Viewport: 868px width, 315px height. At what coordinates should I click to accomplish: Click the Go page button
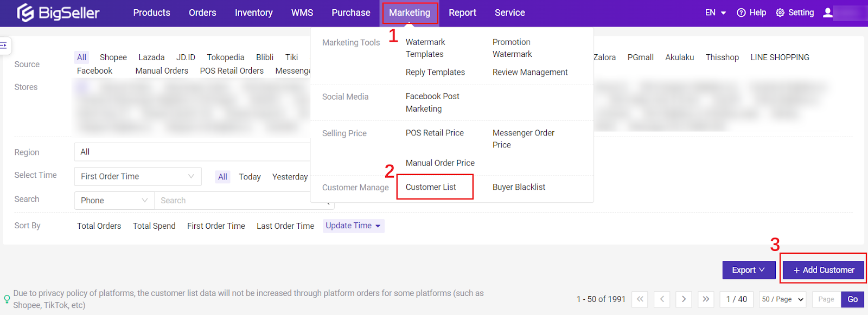853,299
